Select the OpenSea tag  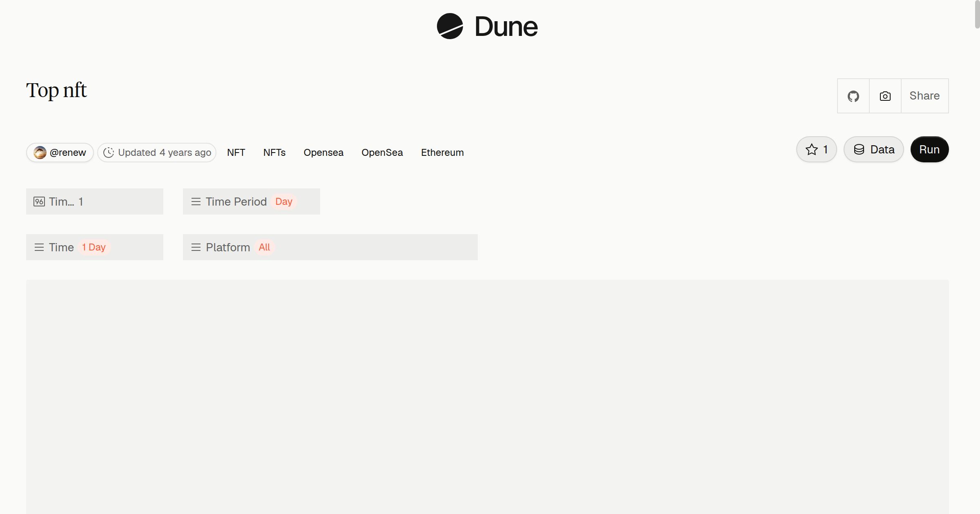pyautogui.click(x=382, y=153)
